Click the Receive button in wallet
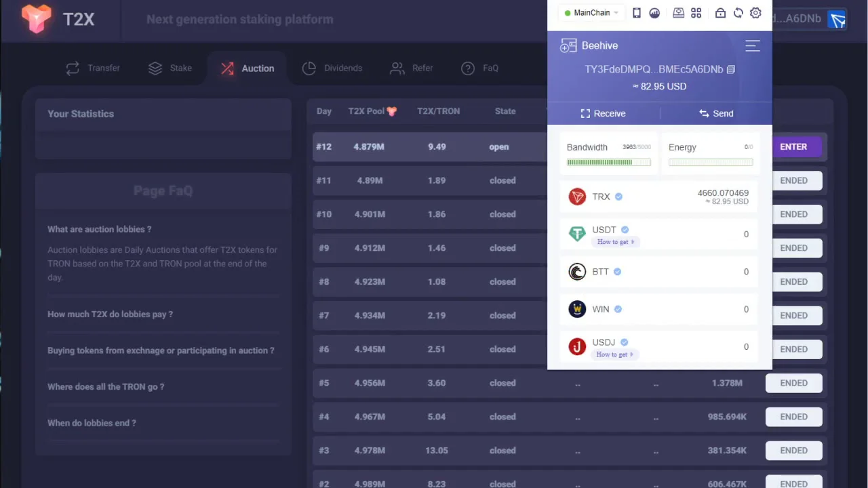 click(604, 113)
